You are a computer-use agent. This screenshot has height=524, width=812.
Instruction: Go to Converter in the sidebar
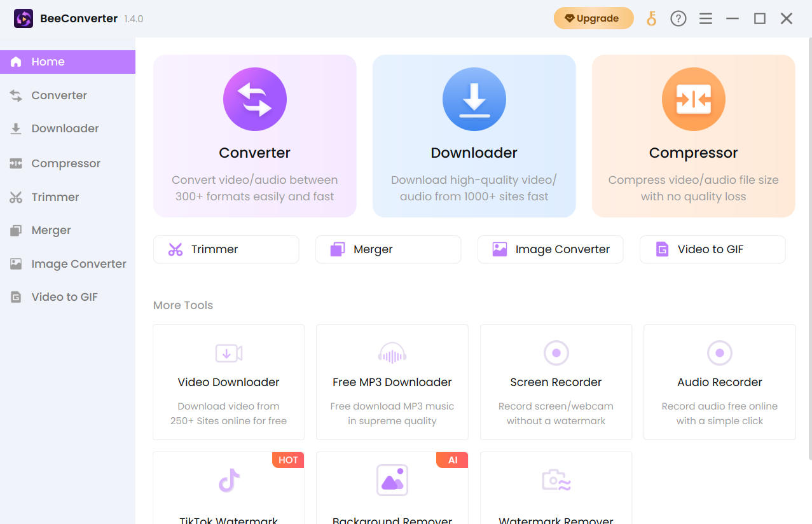[67, 95]
